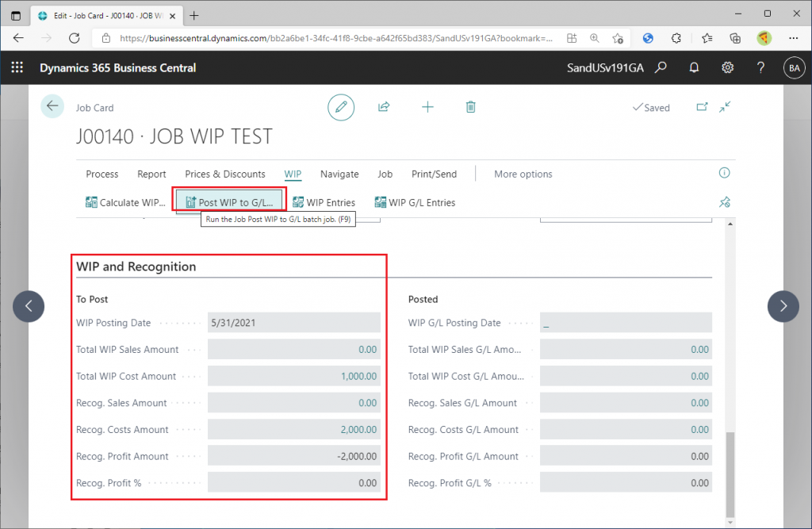Open WIP G/L Entries

tap(415, 202)
